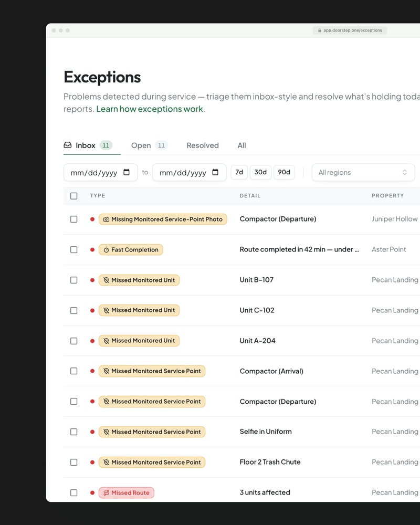The height and width of the screenshot is (525, 420).
Task: Click the Open tab count badge 11
Action: [x=161, y=145]
